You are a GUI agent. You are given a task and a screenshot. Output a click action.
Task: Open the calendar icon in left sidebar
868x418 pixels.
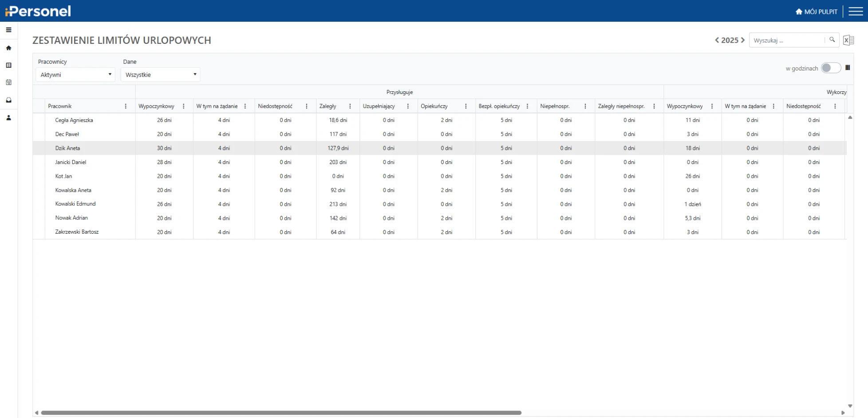point(8,82)
